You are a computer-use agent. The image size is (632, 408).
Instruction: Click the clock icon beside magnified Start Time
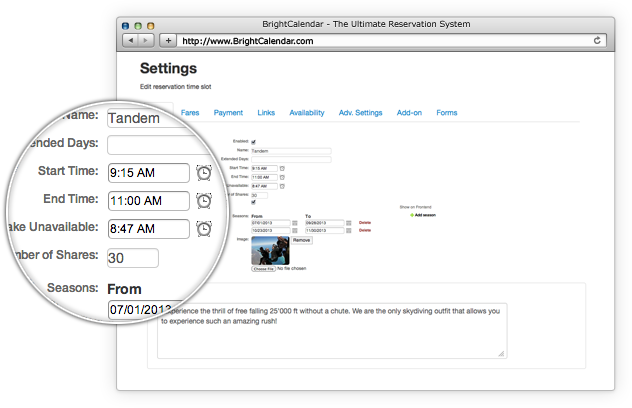(x=204, y=173)
